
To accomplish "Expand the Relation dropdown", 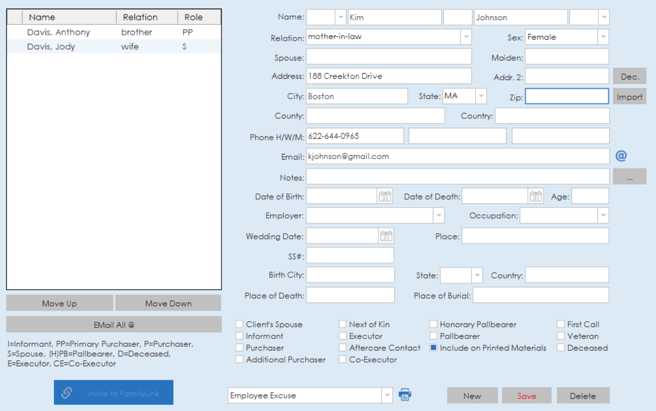I will (x=465, y=37).
